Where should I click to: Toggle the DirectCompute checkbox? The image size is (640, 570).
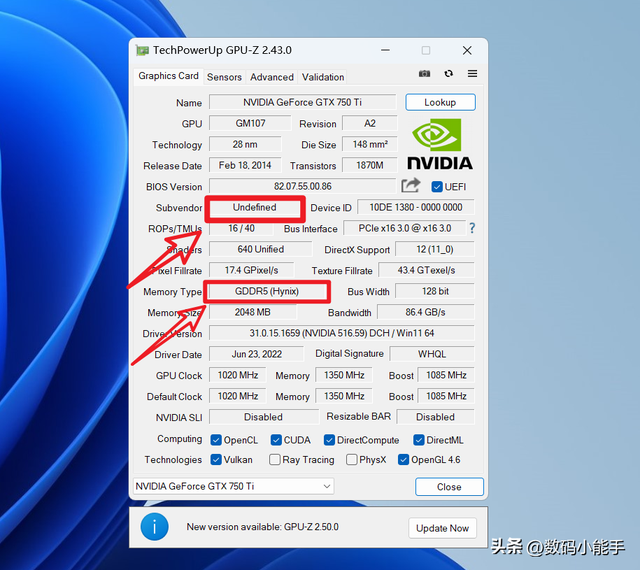[329, 440]
